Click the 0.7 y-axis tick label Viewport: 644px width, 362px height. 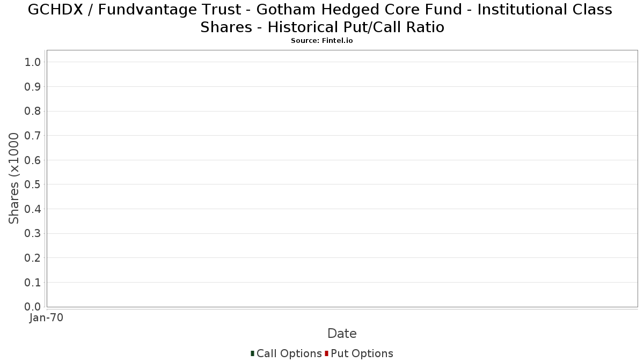(x=33, y=136)
